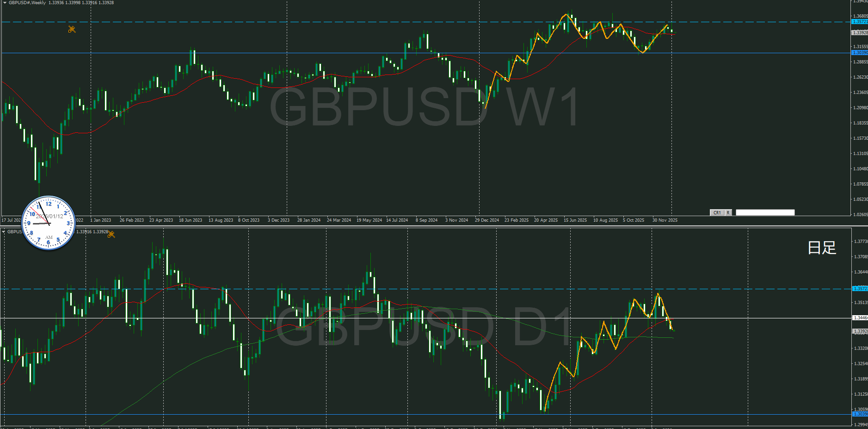Select the GBPUSD D1 watermark text
Image resolution: width=868 pixels, height=429 pixels.
coord(424,326)
